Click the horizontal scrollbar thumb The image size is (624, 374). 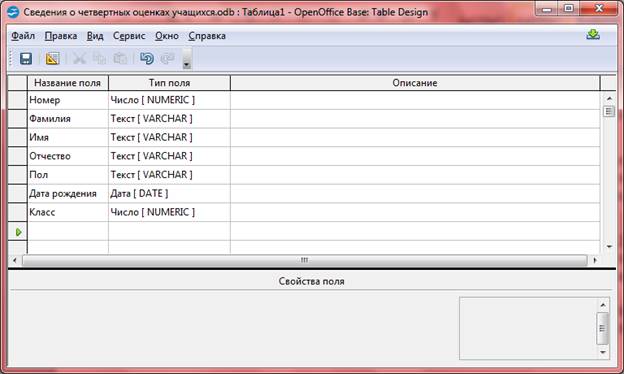(x=305, y=260)
